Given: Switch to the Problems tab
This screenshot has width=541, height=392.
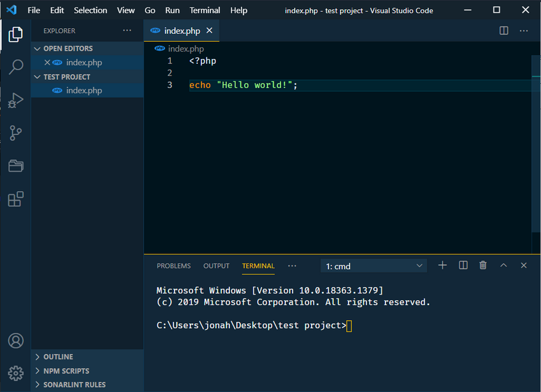Looking at the screenshot, I should coord(173,266).
